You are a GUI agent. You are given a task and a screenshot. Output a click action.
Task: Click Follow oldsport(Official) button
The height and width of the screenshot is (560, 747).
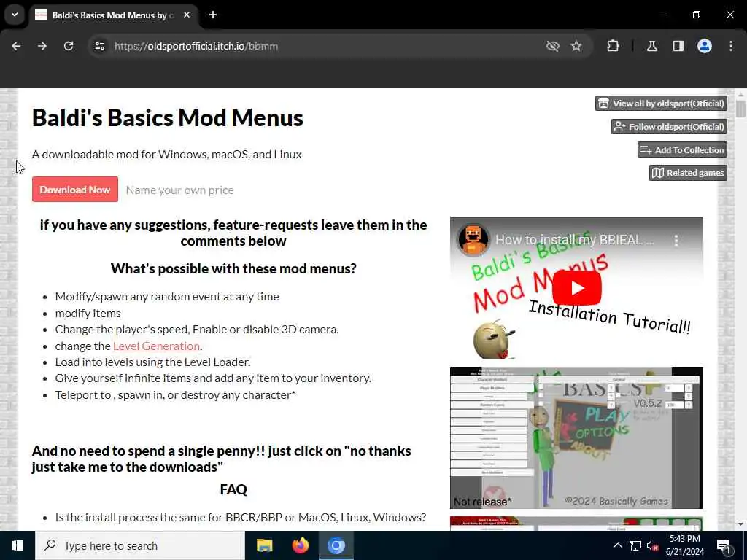(x=670, y=127)
